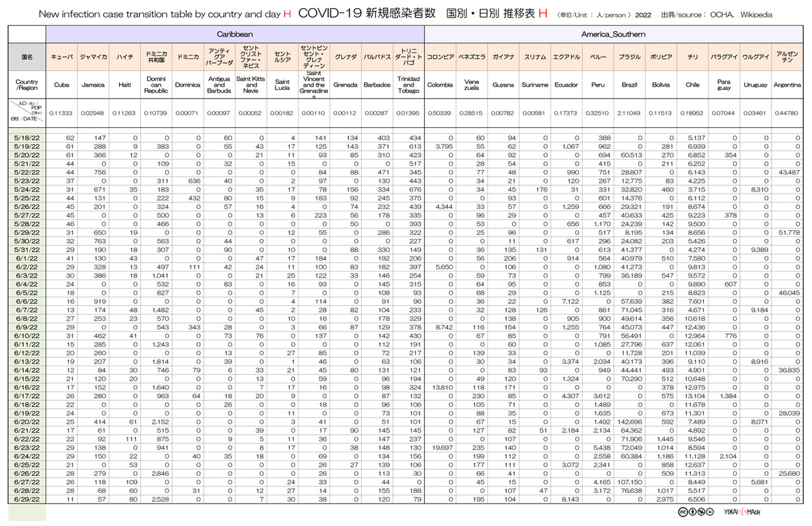812x526 pixels.
Task: Click the 5/18/22 date row label
Action: click(27, 137)
